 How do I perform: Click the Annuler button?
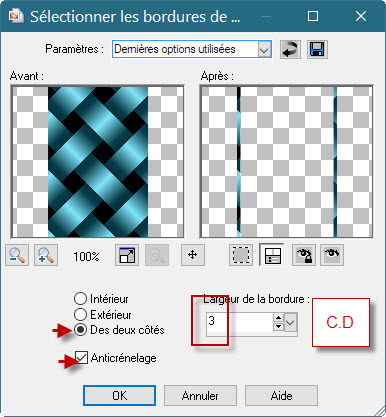[x=200, y=396]
